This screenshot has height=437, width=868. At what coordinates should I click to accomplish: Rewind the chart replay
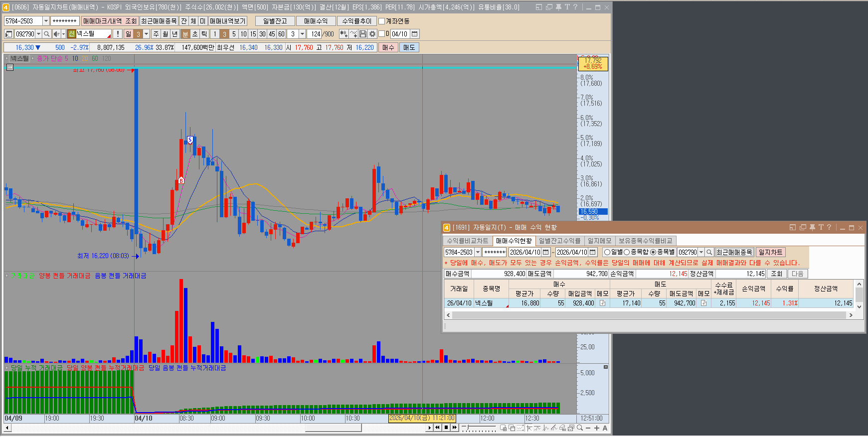click(438, 428)
